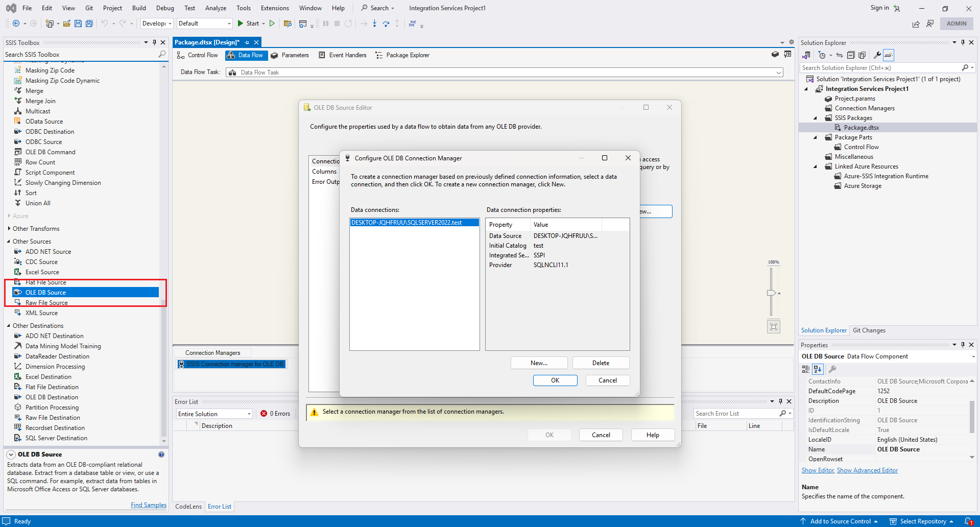Select ADO NET Source item
Viewport: 980px width, 527px height.
coord(48,252)
